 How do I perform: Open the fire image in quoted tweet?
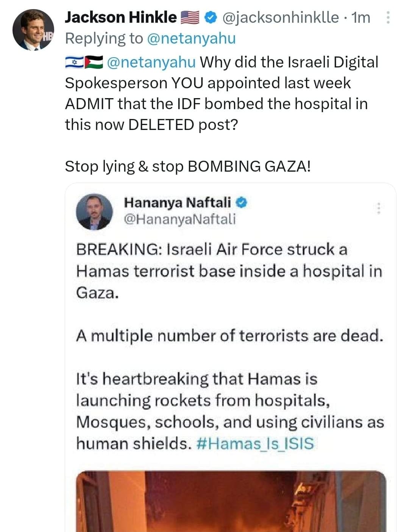231,501
